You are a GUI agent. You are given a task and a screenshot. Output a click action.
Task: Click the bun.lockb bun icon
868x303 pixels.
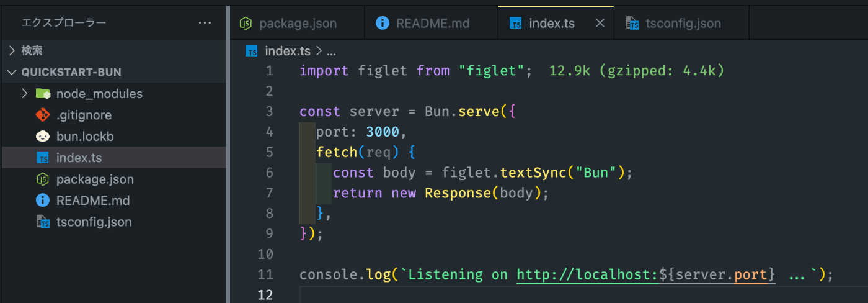(x=43, y=137)
